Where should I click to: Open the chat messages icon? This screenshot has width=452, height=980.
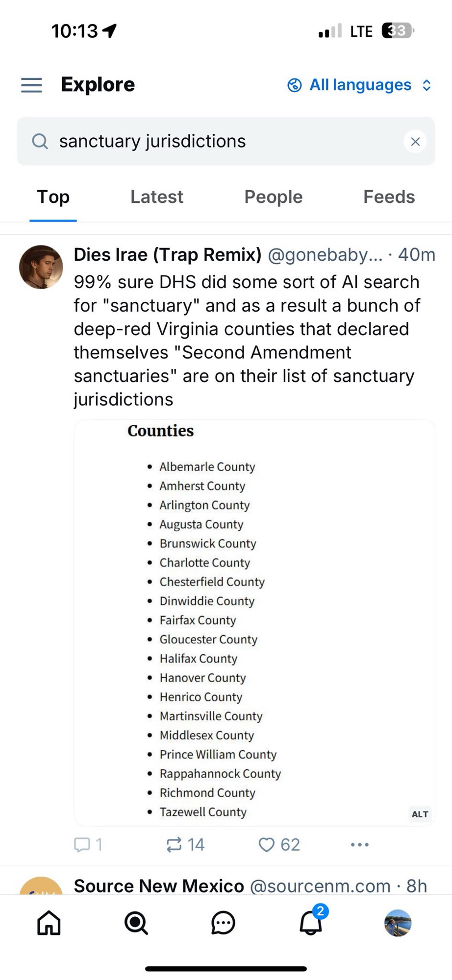pos(223,923)
